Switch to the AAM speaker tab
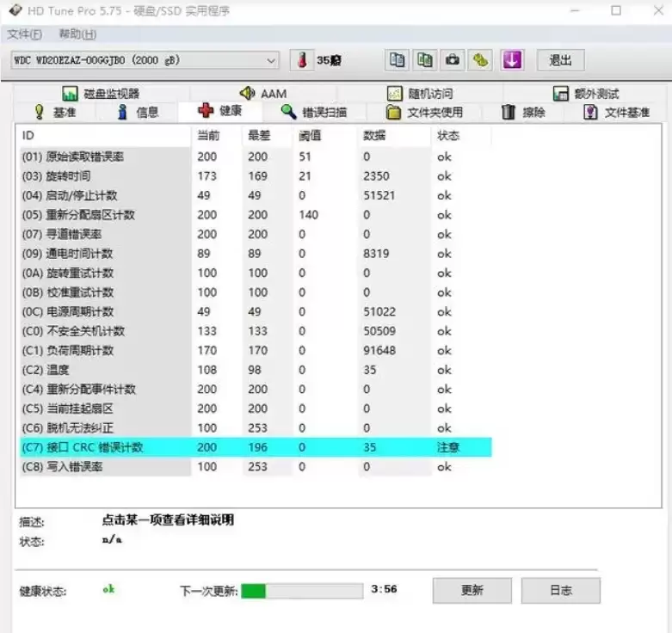 262,94
